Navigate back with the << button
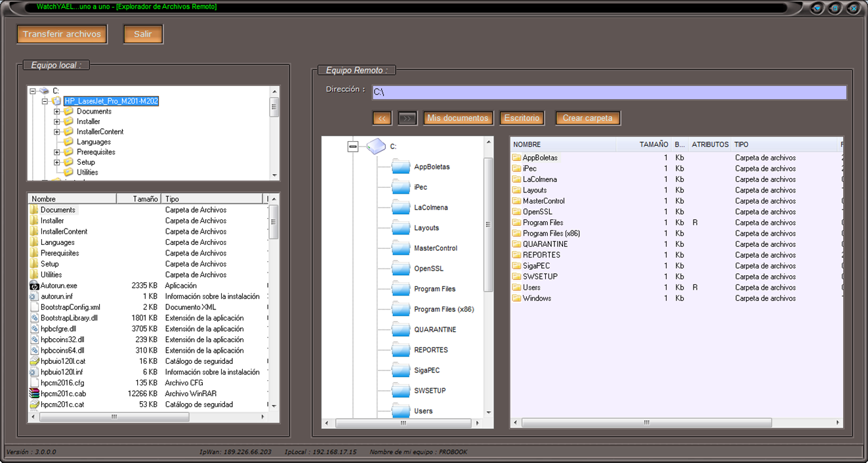Image resolution: width=868 pixels, height=463 pixels. [382, 118]
